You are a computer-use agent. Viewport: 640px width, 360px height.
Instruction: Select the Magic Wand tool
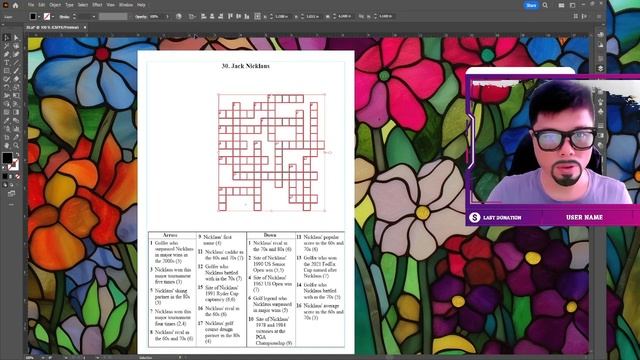tap(7, 46)
